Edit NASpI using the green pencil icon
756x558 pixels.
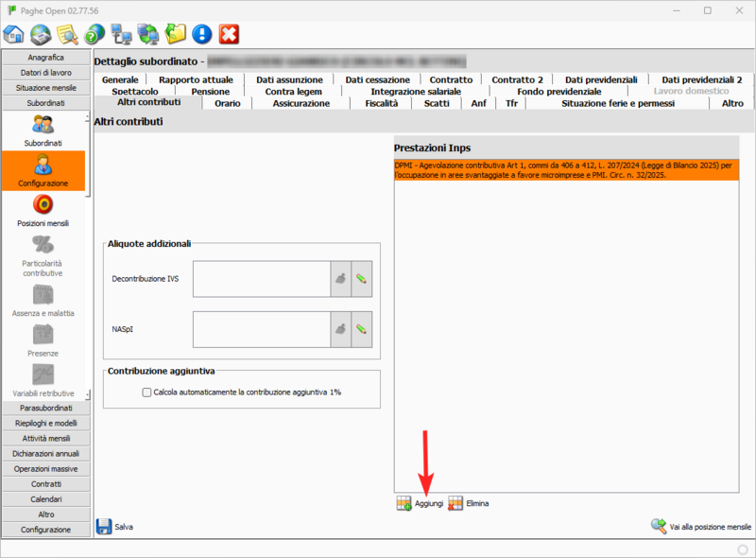pos(360,329)
